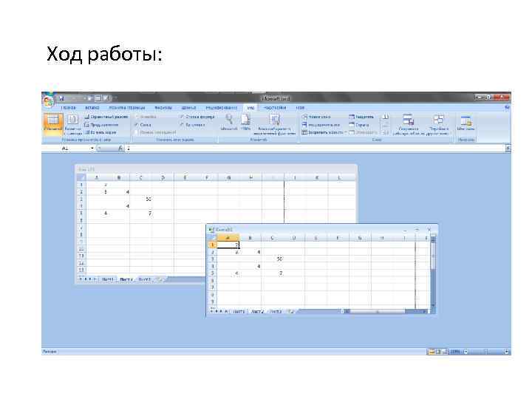The height and width of the screenshot is (399, 532).
Task: Click zoom slider handle in status bar
Action: (485, 352)
